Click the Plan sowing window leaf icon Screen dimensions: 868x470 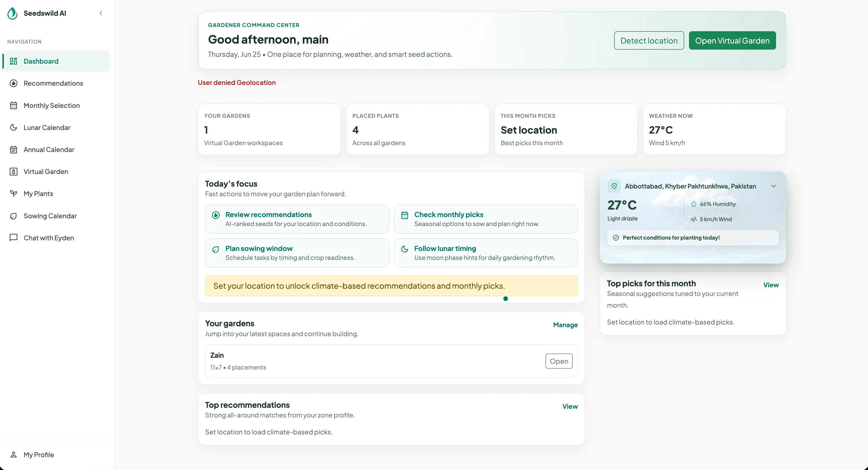click(216, 249)
